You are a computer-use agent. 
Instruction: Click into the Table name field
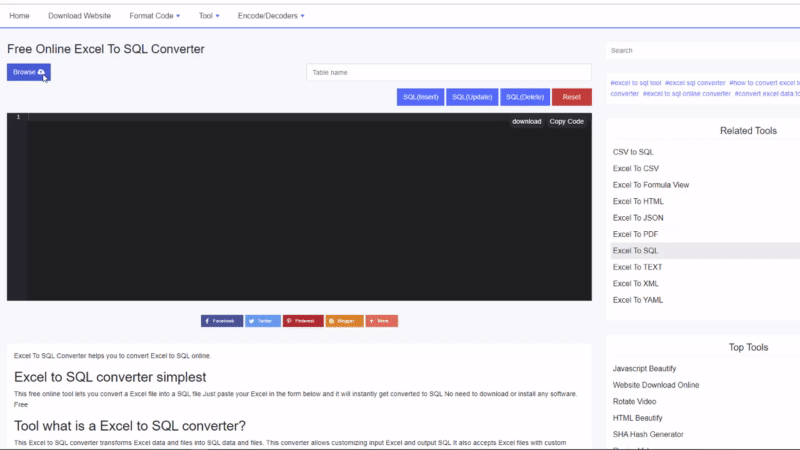pyautogui.click(x=448, y=72)
